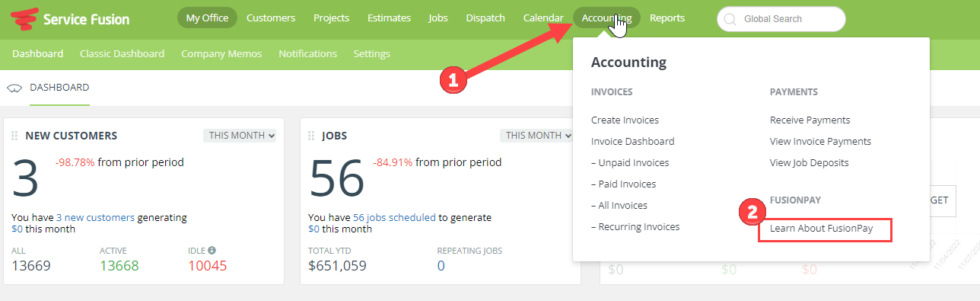Screen dimensions: 980x301
Task: Click in the Global Search field
Action: pyautogui.click(x=781, y=19)
